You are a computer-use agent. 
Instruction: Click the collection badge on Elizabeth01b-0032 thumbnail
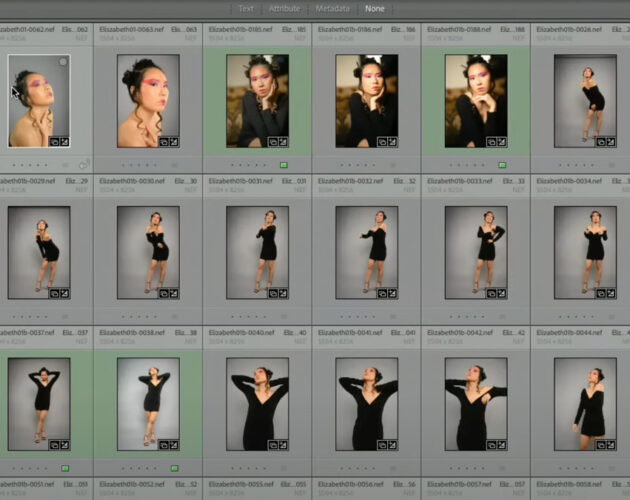(x=382, y=293)
